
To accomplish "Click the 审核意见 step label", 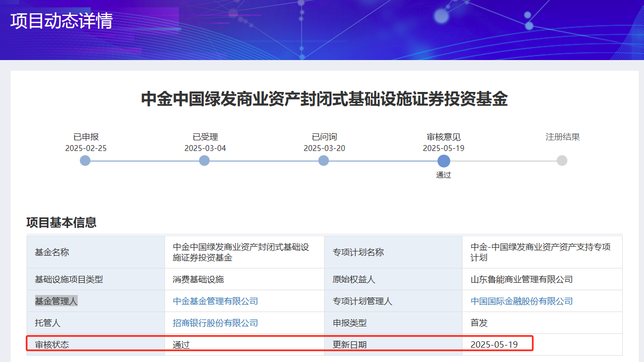I will click(x=443, y=137).
